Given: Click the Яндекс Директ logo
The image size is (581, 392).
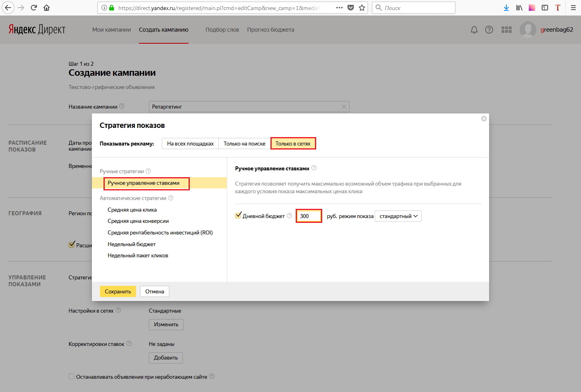Looking at the screenshot, I should coord(37,30).
